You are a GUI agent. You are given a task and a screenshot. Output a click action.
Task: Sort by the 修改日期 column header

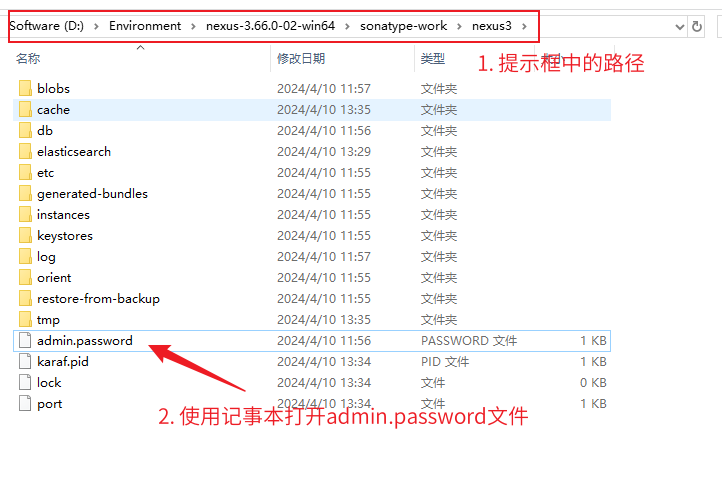click(300, 60)
